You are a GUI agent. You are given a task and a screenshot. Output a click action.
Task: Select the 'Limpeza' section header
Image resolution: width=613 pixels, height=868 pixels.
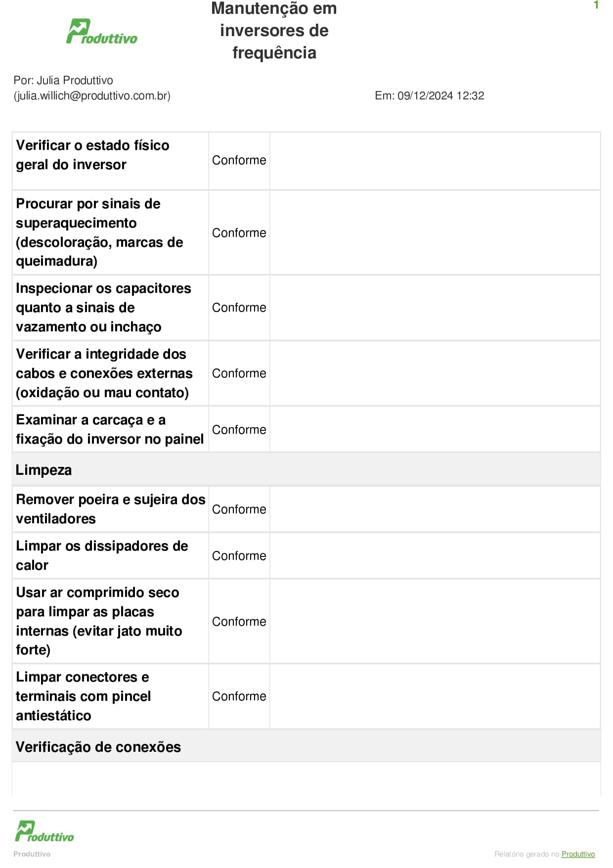pyautogui.click(x=44, y=470)
